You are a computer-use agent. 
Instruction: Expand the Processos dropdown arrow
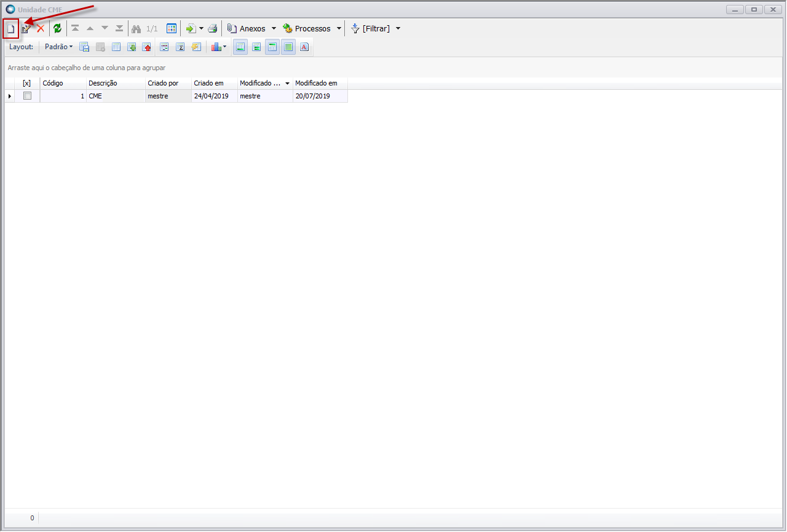click(339, 29)
